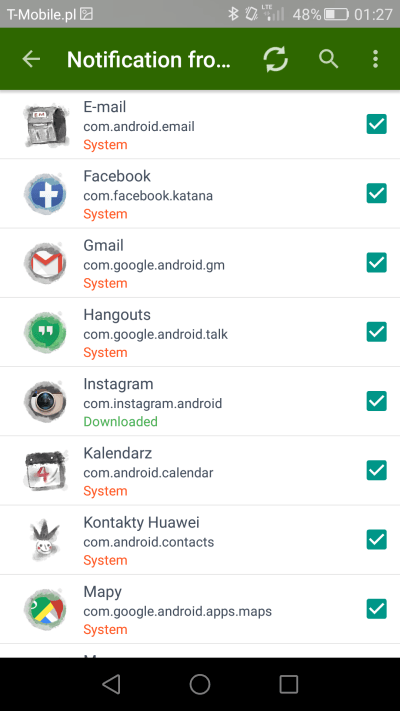The width and height of the screenshot is (400, 711).
Task: Tap the Gmail envelope icon
Action: [45, 263]
